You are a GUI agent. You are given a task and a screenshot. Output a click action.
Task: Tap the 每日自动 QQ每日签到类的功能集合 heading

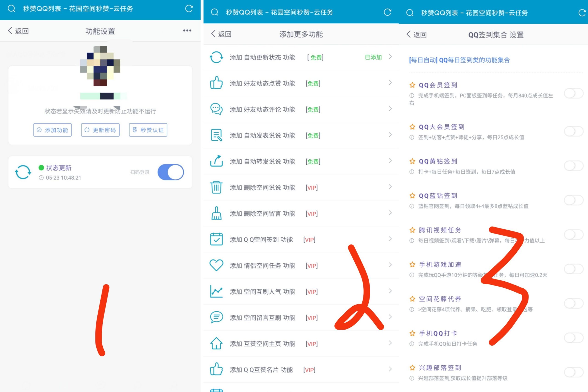[x=459, y=60]
